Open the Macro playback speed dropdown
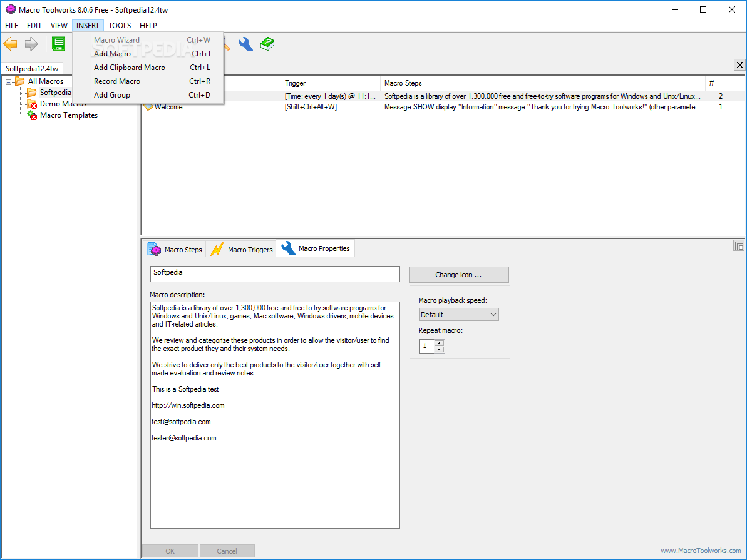This screenshot has height=560, width=747. pos(459,315)
